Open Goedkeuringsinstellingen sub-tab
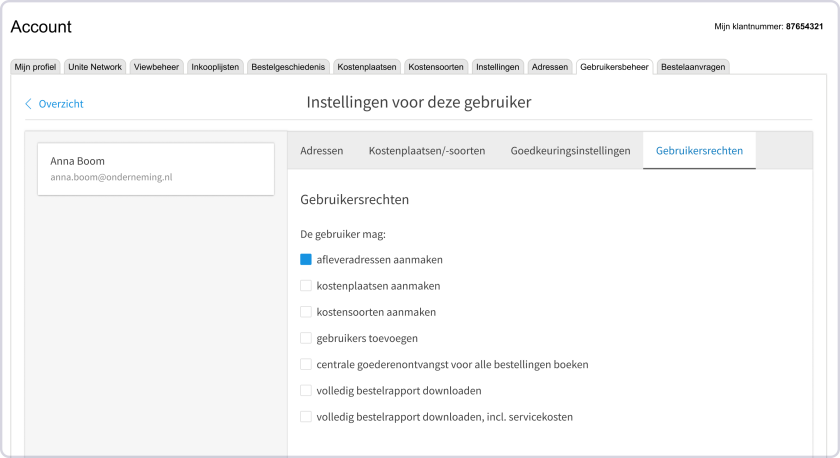The height and width of the screenshot is (458, 840). pos(571,151)
